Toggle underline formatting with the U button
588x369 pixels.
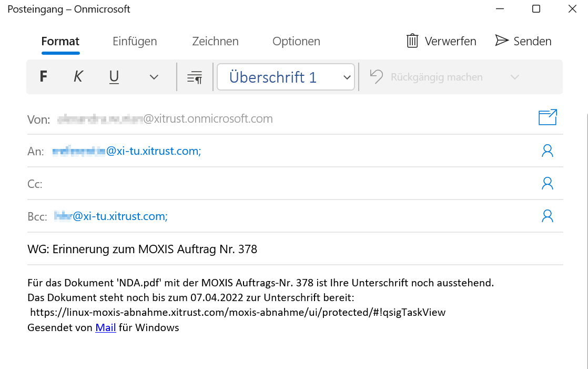tap(114, 77)
